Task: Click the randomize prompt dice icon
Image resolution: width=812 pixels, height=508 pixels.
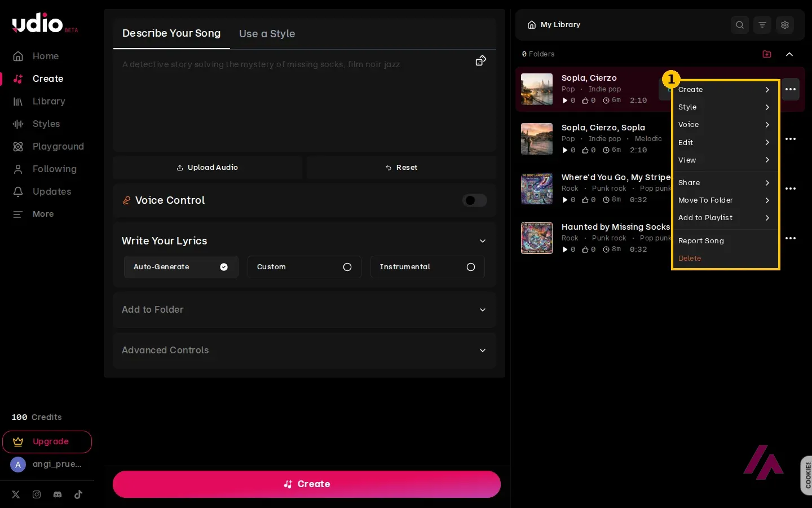Action: 481,61
